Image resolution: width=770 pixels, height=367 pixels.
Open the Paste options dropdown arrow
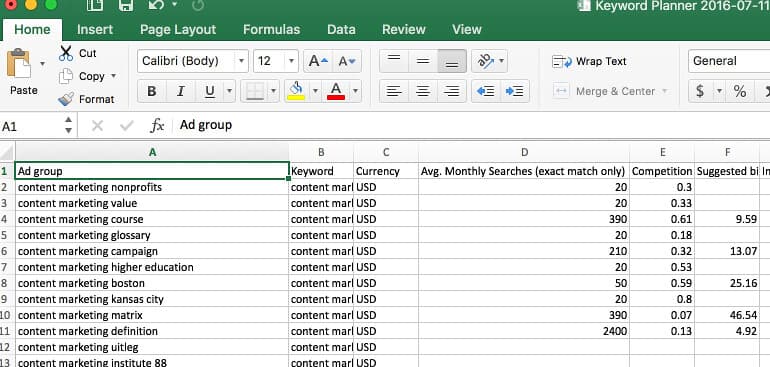42,63
